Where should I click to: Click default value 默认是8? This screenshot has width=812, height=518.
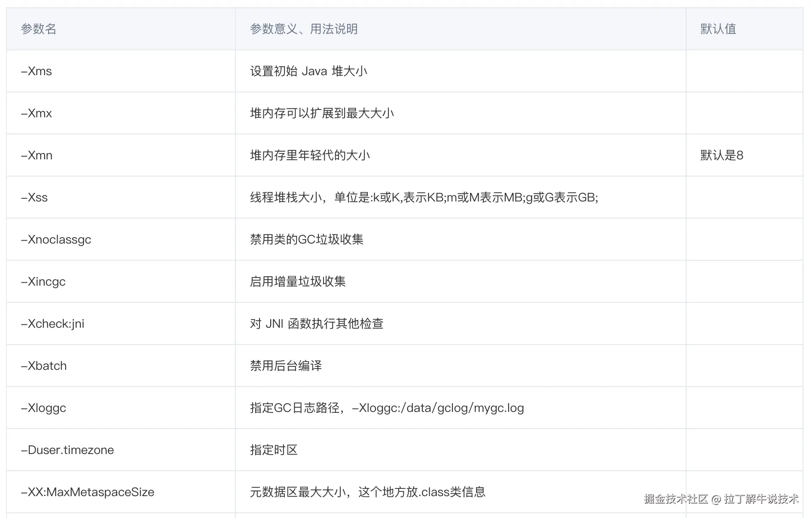pos(722,155)
